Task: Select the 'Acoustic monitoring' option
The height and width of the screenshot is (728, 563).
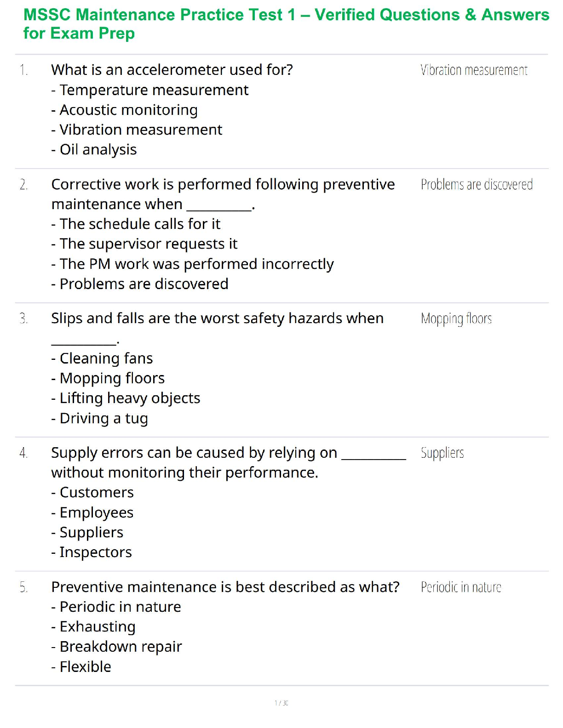Action: pyautogui.click(x=128, y=110)
